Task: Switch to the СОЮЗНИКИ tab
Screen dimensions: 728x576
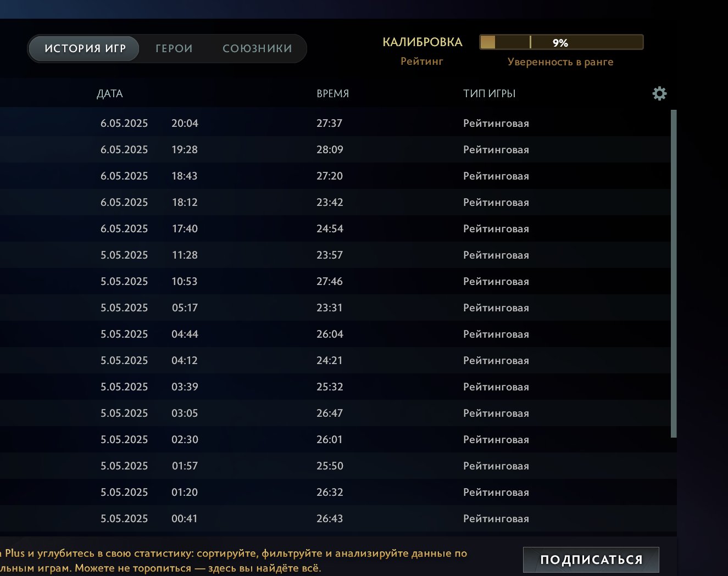Action: point(257,48)
